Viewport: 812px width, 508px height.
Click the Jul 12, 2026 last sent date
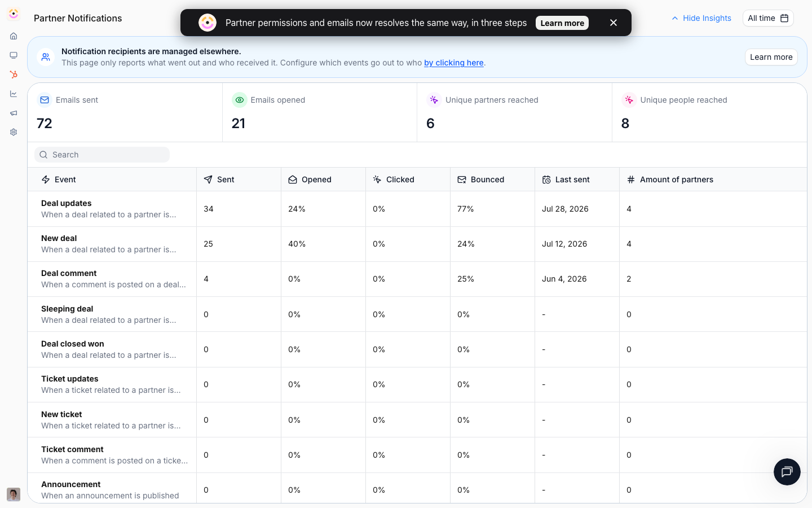pos(564,244)
